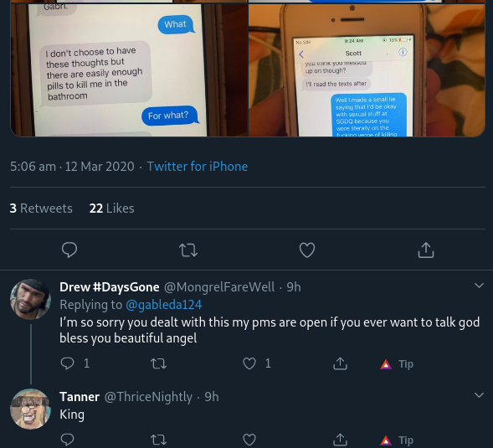The width and height of the screenshot is (493, 448).
Task: Reply to the main tweet
Action: point(69,250)
